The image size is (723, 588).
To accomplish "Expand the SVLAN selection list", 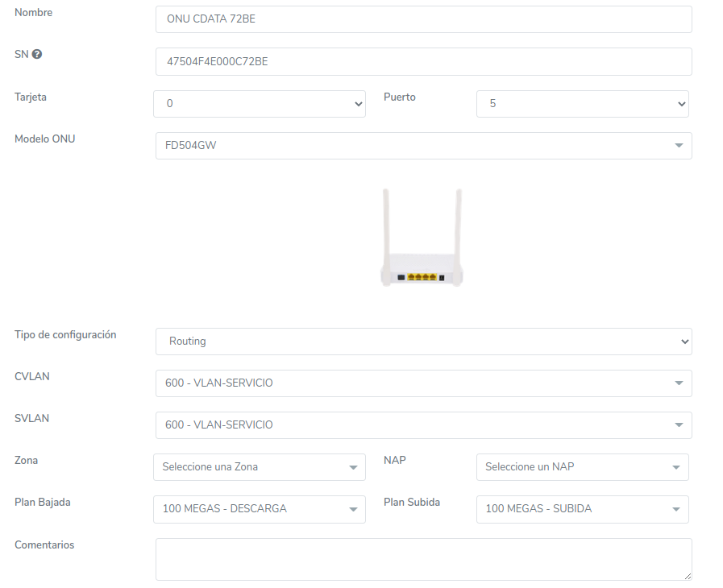I will (x=423, y=425).
